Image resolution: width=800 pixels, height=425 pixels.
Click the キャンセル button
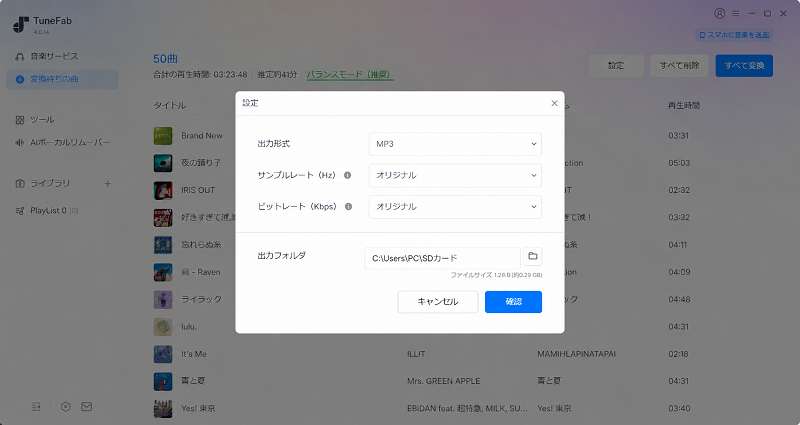pos(438,302)
